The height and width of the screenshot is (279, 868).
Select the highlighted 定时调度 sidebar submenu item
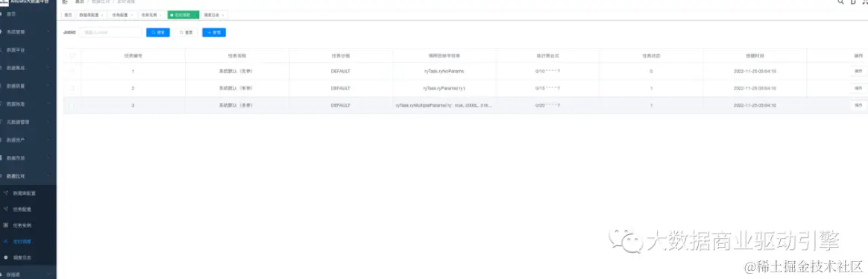point(28,242)
